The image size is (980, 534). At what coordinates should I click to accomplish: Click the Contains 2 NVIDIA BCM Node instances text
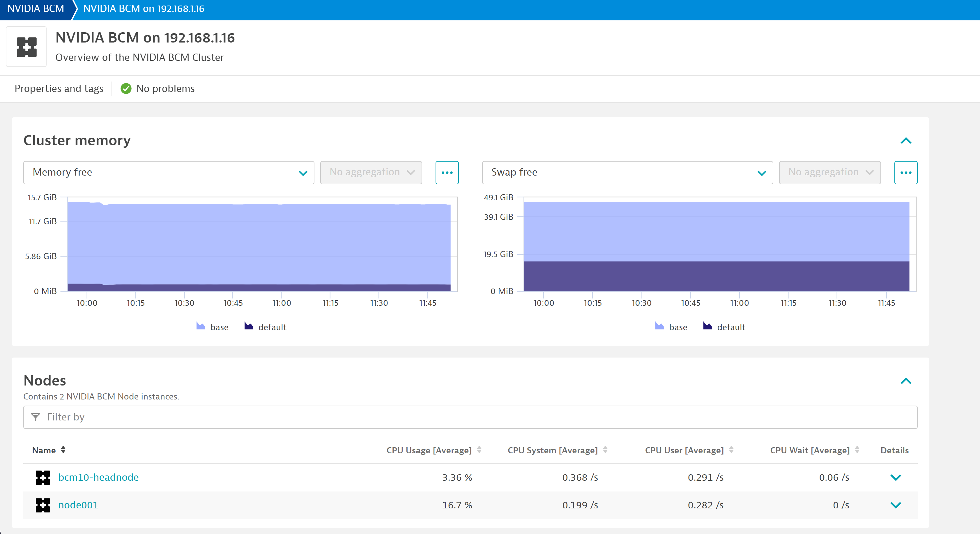click(x=101, y=397)
